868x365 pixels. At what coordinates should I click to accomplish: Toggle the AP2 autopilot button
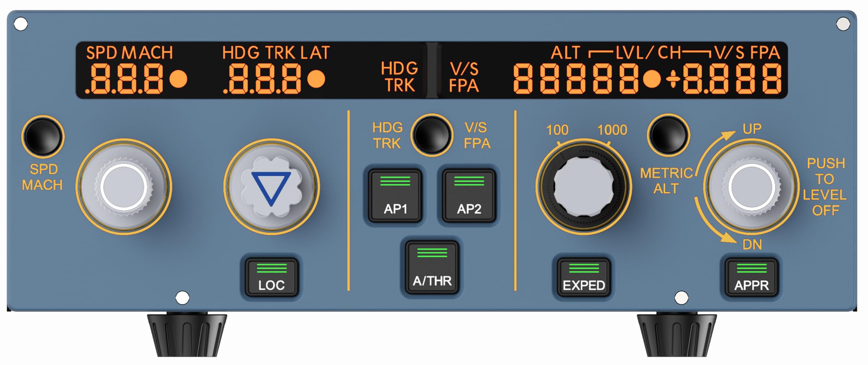point(469,196)
